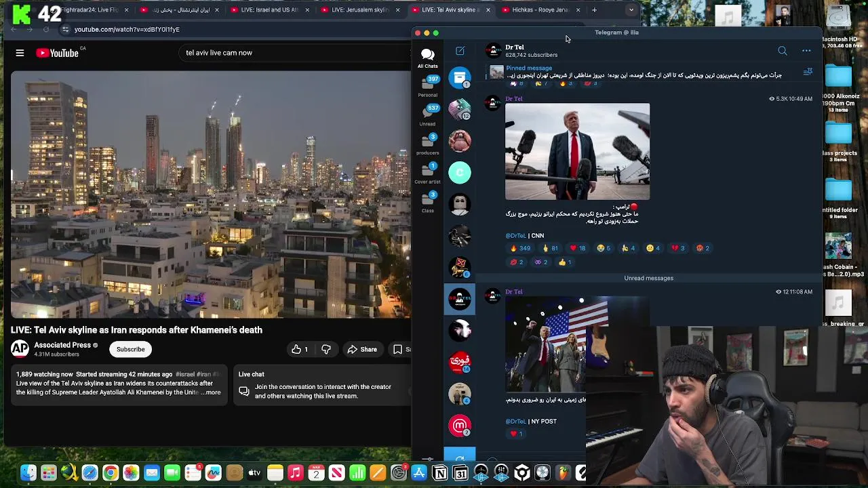
Task: Open Macintosh HD desktop drive
Action: point(839,26)
